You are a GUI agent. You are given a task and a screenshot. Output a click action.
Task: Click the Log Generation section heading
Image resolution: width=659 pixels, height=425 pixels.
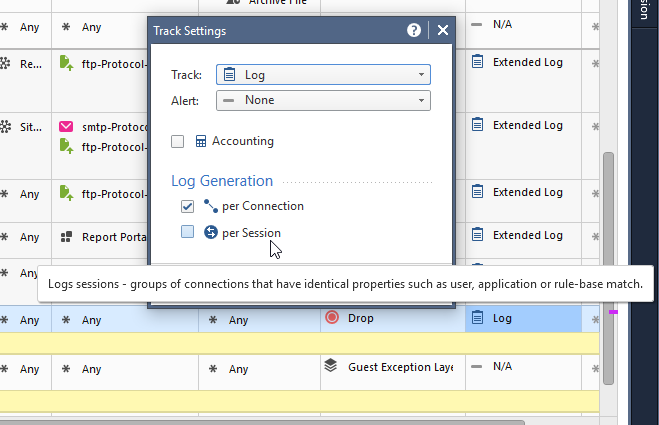pyautogui.click(x=222, y=181)
